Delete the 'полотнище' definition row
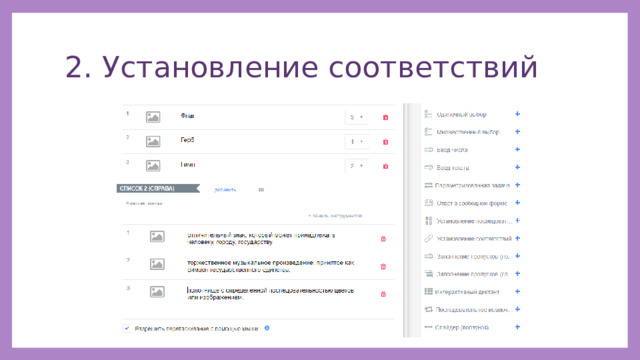 coord(383,294)
